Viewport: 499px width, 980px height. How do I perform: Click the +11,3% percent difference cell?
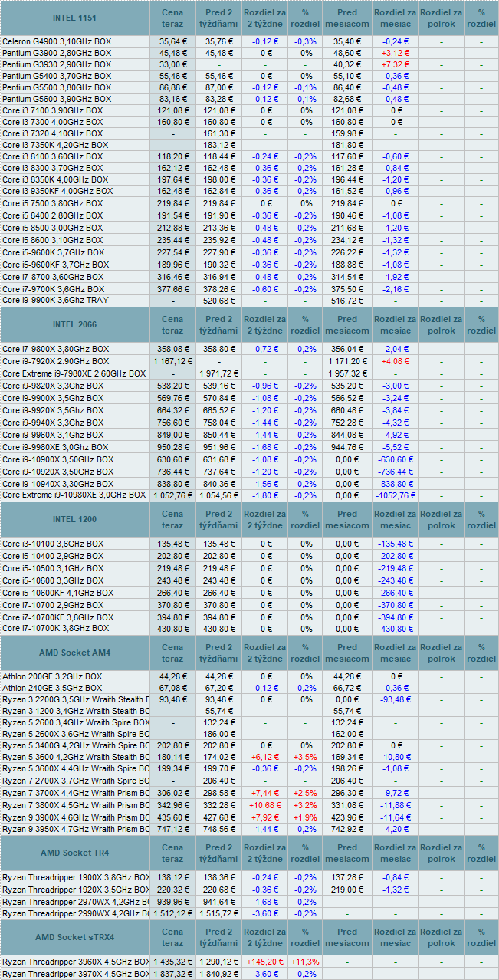pos(306,962)
